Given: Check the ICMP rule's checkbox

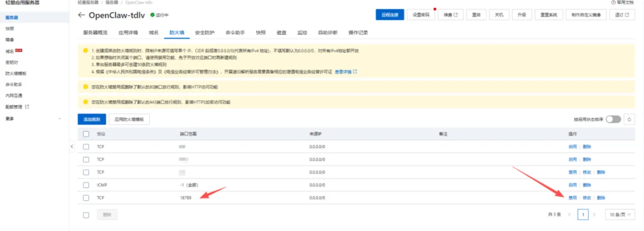Looking at the screenshot, I should (x=86, y=185).
